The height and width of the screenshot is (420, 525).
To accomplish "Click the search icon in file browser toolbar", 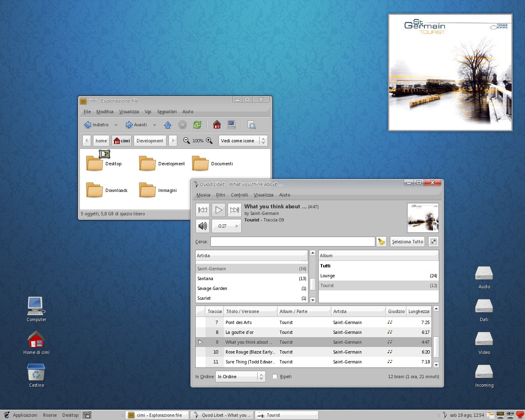I will 252,125.
